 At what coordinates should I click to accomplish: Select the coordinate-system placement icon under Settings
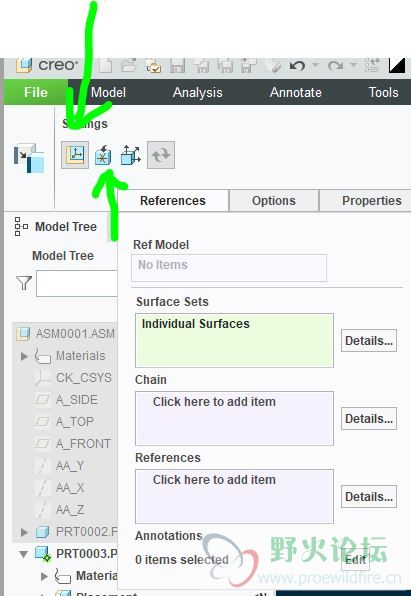pos(75,155)
